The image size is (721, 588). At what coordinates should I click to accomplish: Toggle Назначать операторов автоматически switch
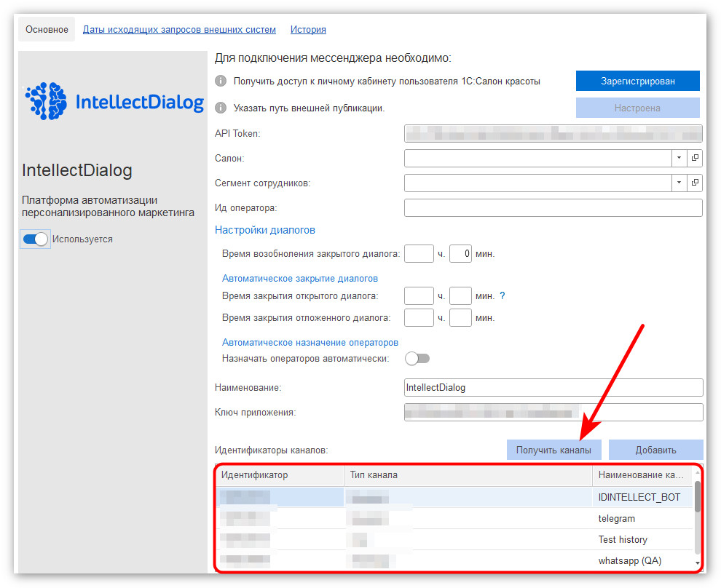pos(417,358)
